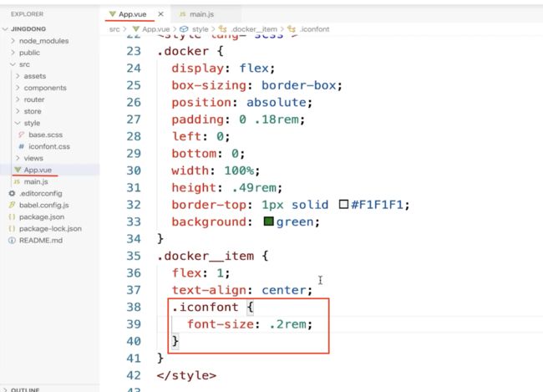Open package.json in explorer

pos(42,217)
